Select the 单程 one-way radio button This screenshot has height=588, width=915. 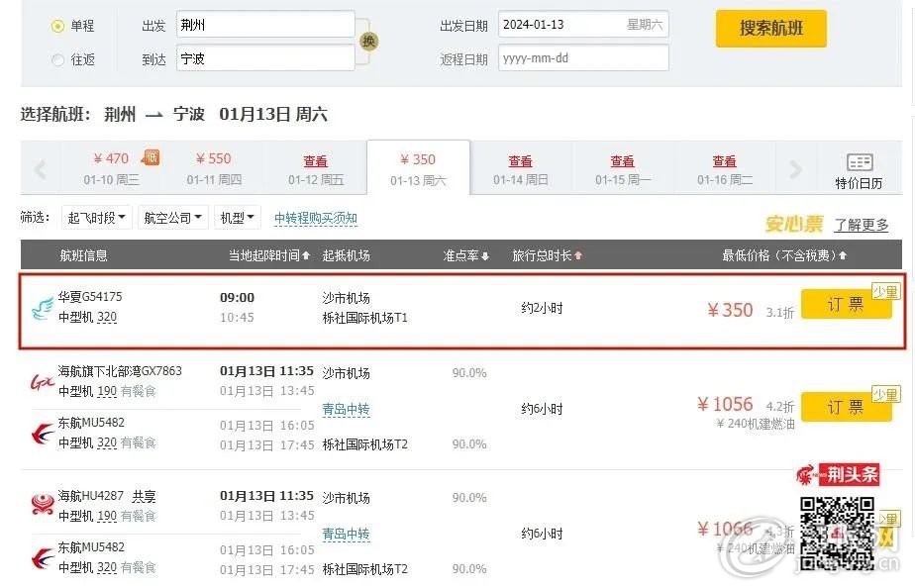[57, 27]
